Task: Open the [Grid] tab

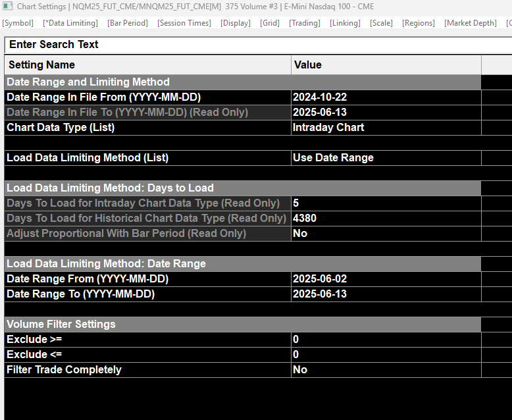Action: [x=270, y=23]
